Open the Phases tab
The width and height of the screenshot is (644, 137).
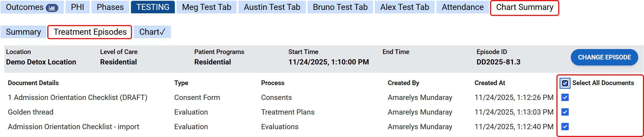click(x=110, y=7)
